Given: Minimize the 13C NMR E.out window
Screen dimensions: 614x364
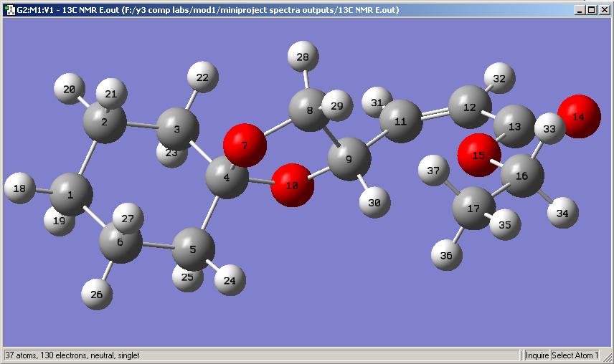Looking at the screenshot, I should [580, 10].
